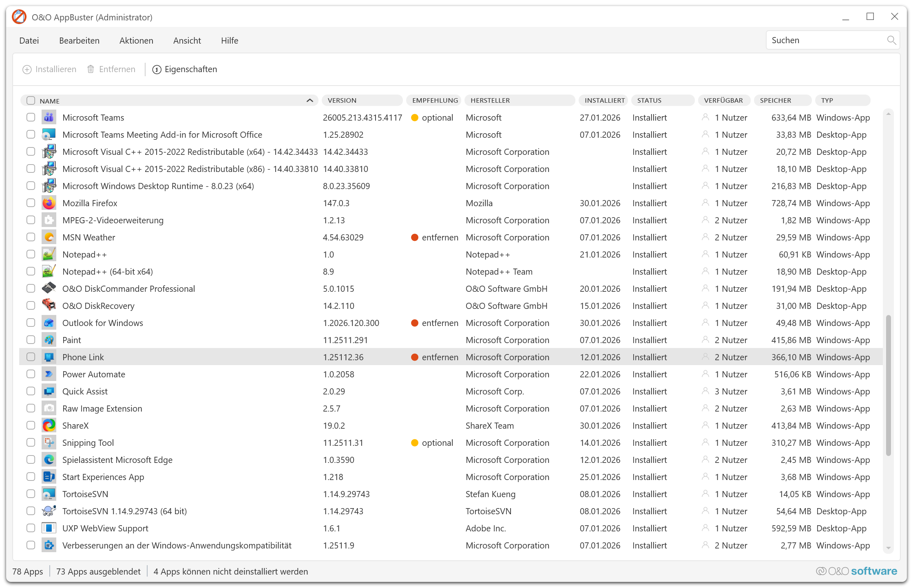Screen dimensions: 913x588
Task: Sort by the EMPFEHLUNG column header
Action: tap(435, 101)
